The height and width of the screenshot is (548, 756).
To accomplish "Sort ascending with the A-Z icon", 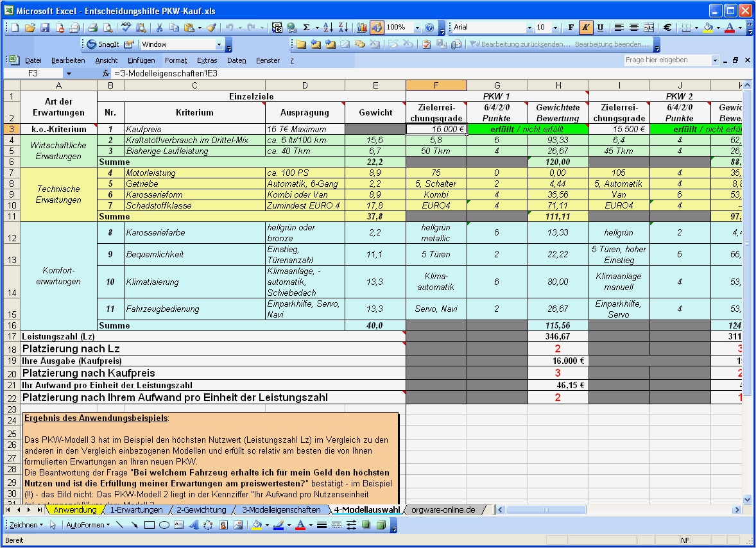I will point(328,28).
